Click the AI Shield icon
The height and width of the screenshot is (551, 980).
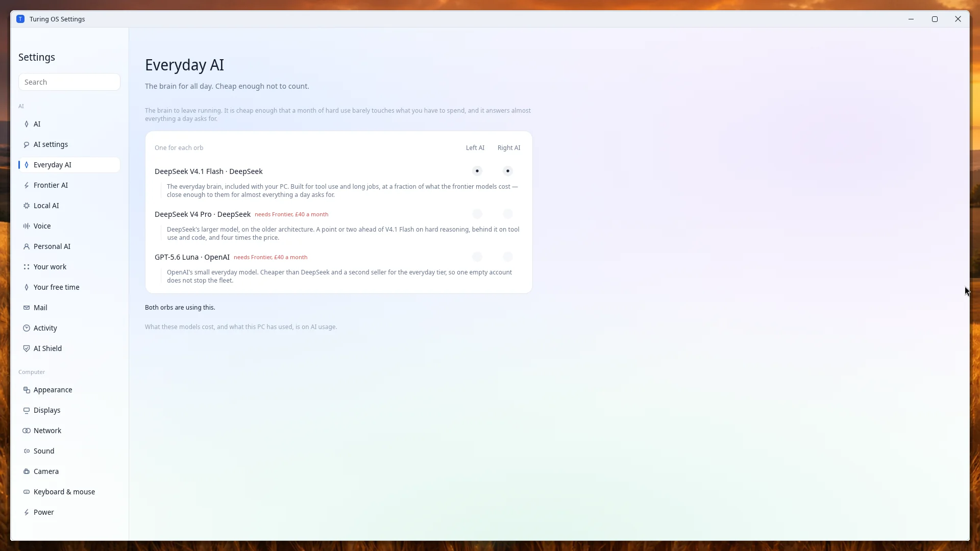pyautogui.click(x=27, y=348)
